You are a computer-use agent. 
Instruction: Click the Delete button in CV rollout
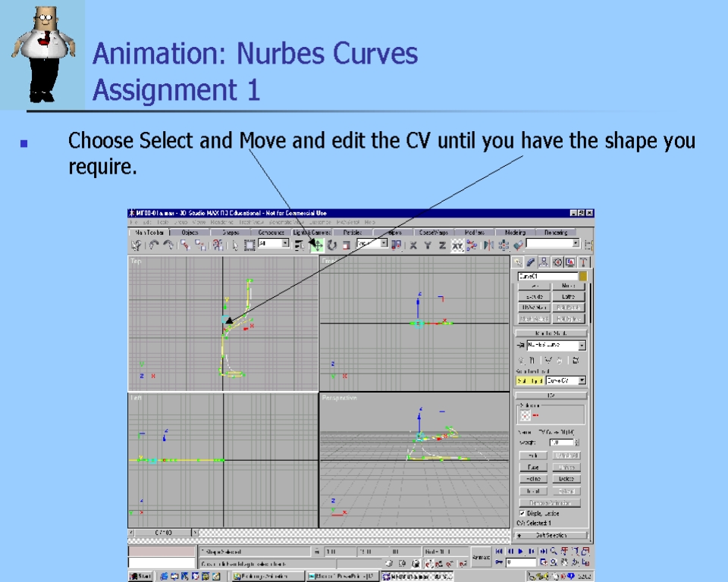pos(568,479)
